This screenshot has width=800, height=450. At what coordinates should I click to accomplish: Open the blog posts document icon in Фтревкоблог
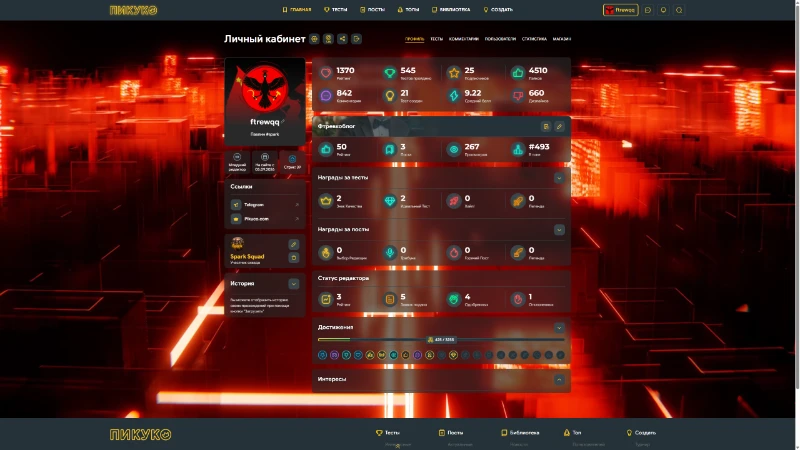click(546, 127)
